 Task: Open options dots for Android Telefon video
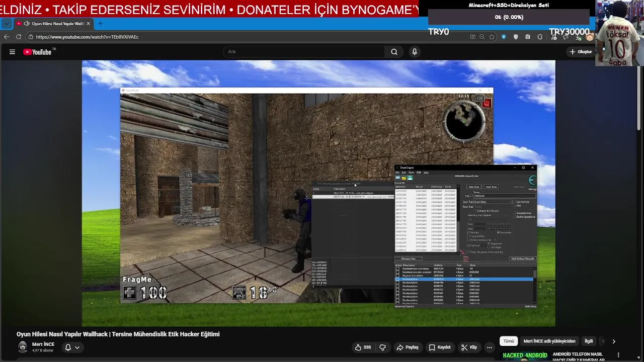[x=618, y=355]
